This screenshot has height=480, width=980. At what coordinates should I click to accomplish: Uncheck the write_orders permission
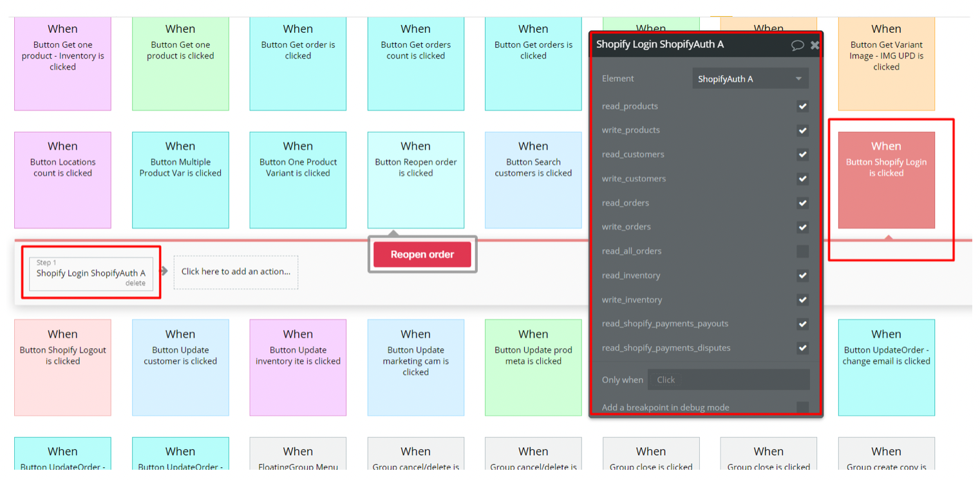pyautogui.click(x=802, y=227)
